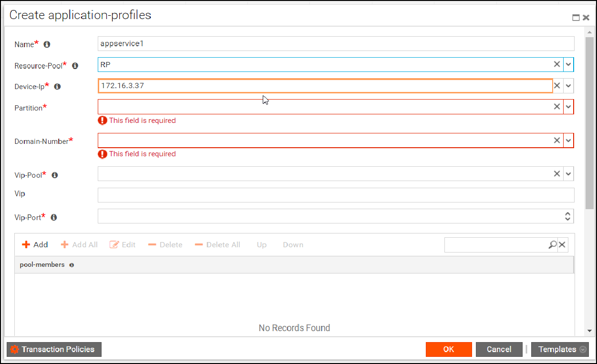This screenshot has width=597, height=364.
Task: Click Add All in pool-members toolbar
Action: [79, 244]
